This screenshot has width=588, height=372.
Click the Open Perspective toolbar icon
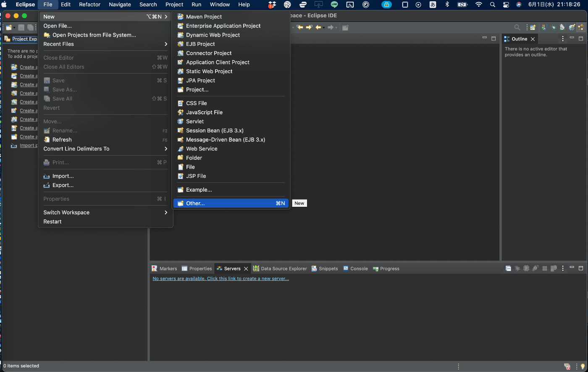[533, 27]
